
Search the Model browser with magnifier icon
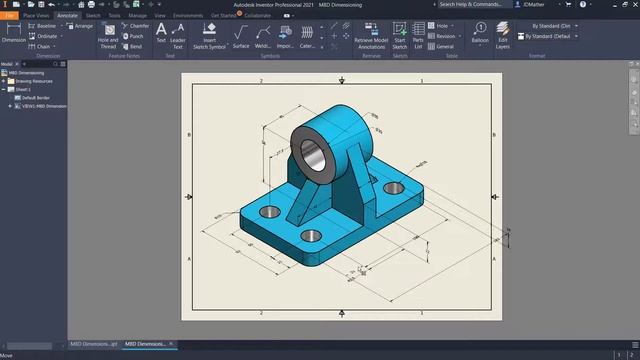56,64
